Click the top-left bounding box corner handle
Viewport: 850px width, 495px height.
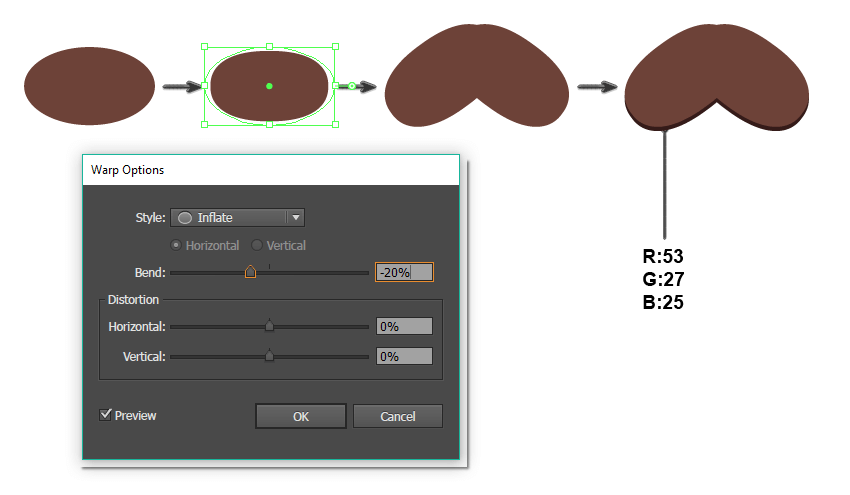(204, 46)
